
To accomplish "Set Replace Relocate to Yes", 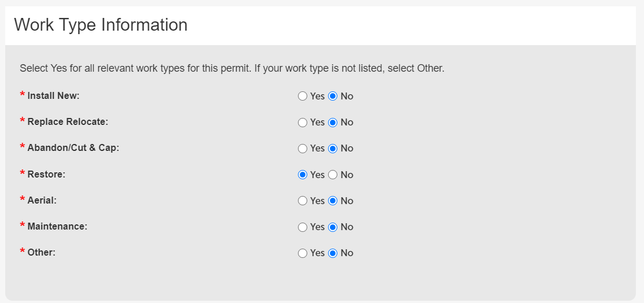I will click(303, 123).
